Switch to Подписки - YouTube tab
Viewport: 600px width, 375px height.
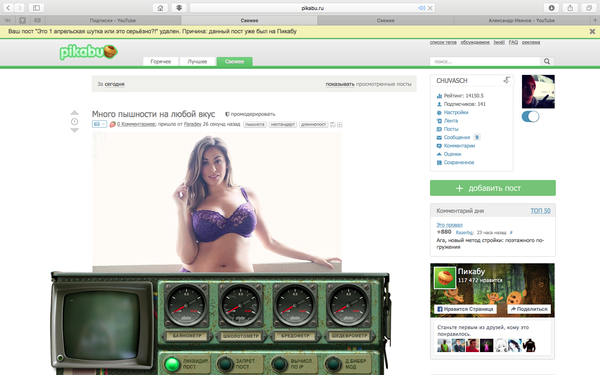[112, 20]
